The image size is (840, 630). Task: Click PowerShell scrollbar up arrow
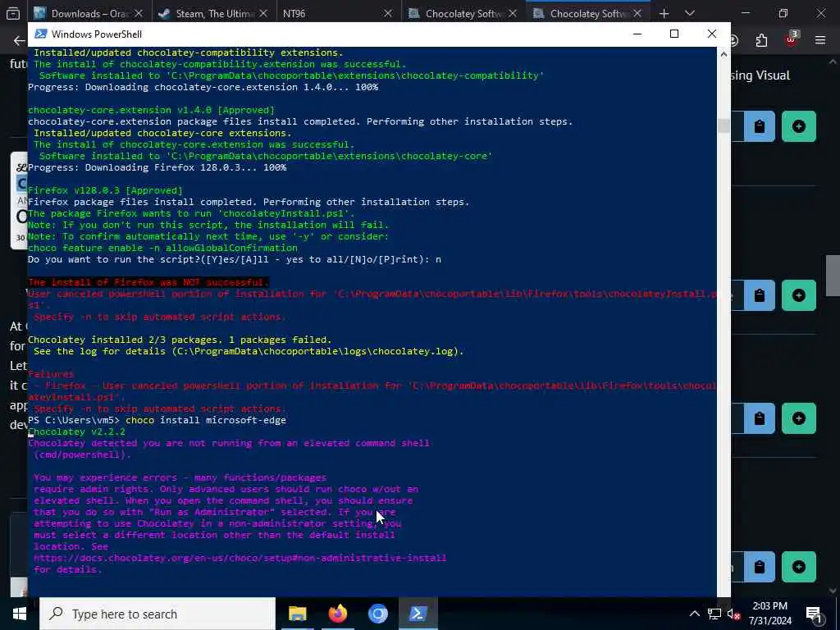(724, 54)
